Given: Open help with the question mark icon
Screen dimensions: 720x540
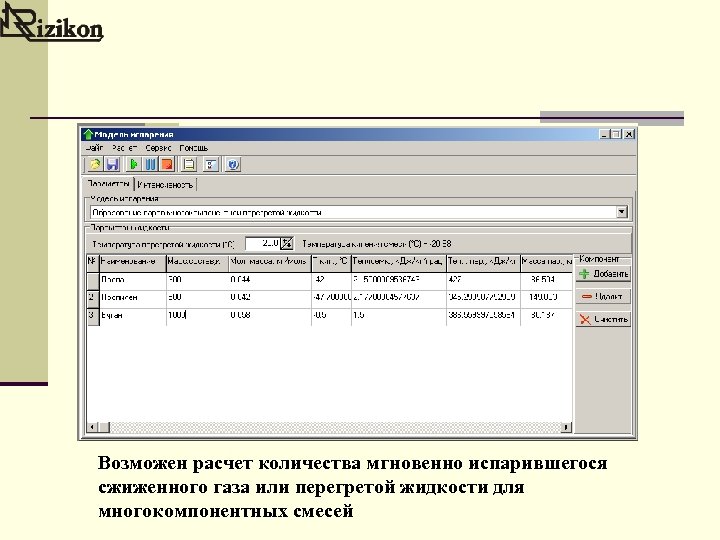Looking at the screenshot, I should click(233, 164).
